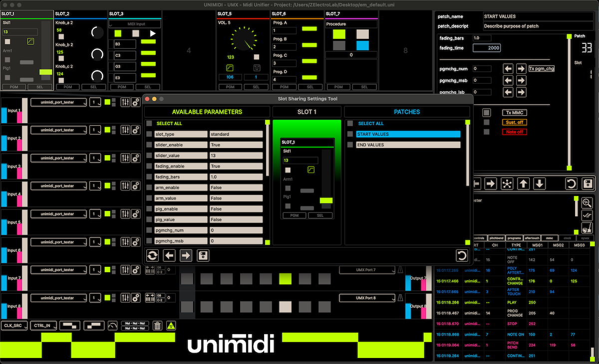Check the END VALUES patch checkbox
Screen dimensions: 599x364
pyautogui.click(x=351, y=145)
